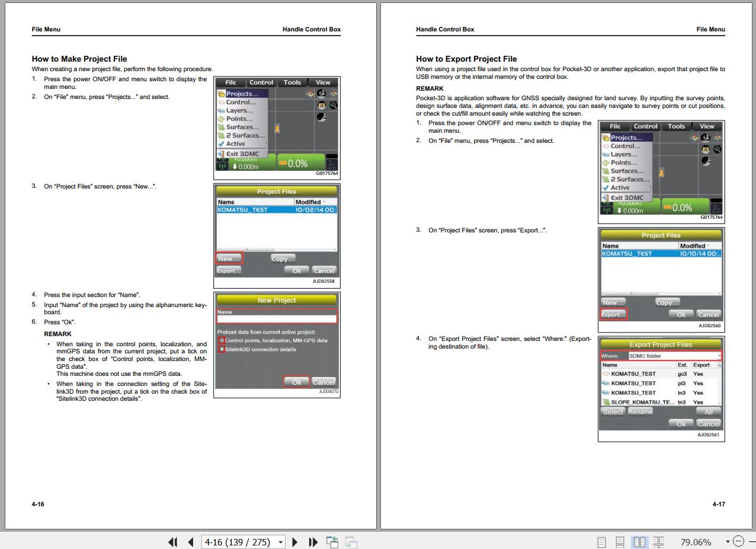This screenshot has height=549, width=756.
Task: Click Rename button in Export Project Files figure
Action: pos(640,411)
